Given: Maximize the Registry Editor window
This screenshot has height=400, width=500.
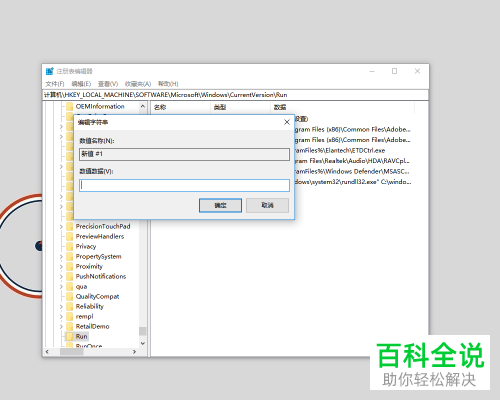Looking at the screenshot, I should point(394,71).
